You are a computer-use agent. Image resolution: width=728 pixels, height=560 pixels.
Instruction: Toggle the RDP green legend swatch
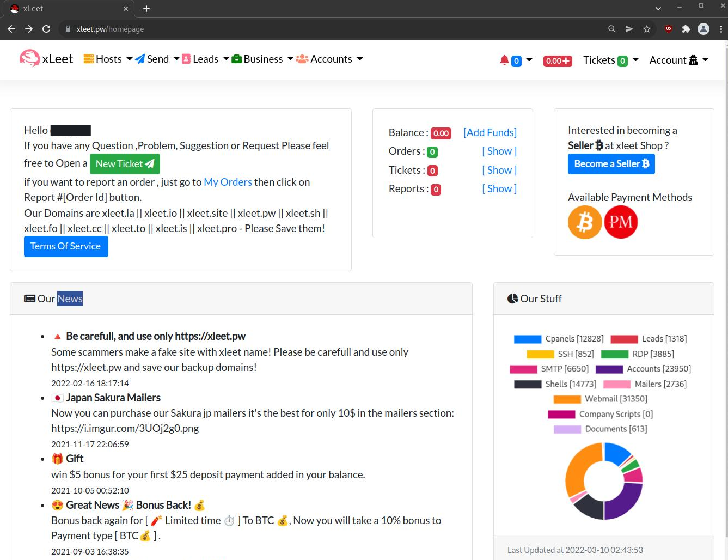tap(614, 354)
